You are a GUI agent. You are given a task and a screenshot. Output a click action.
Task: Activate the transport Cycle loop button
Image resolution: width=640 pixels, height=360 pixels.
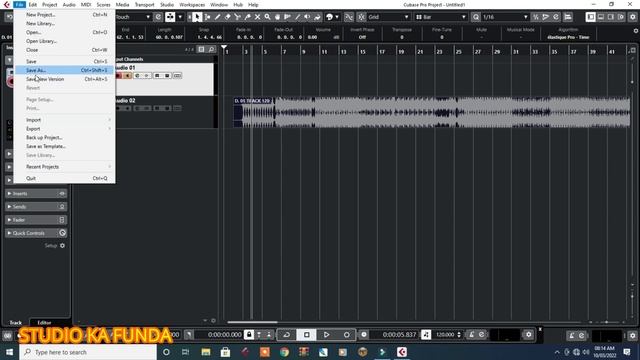click(287, 335)
